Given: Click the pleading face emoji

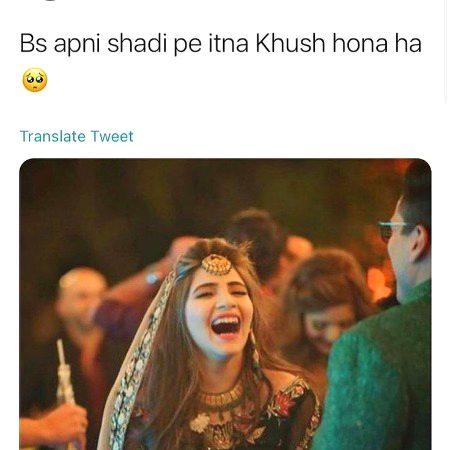Looking at the screenshot, I should 35,80.
